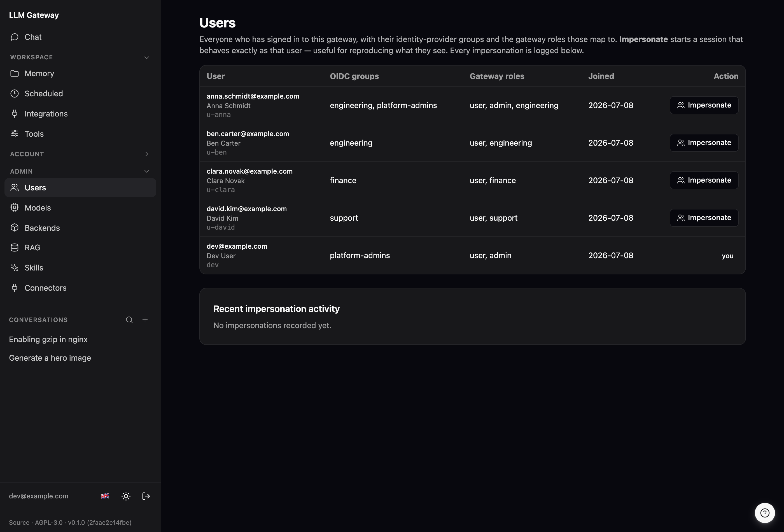Expand the Account section chevron
Screen dimensions: 784x532
(x=147, y=154)
